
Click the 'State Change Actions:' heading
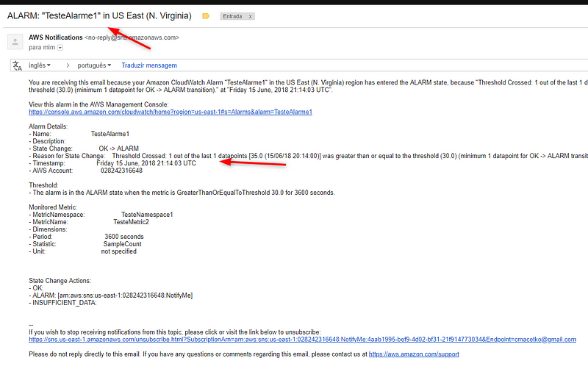(x=60, y=281)
